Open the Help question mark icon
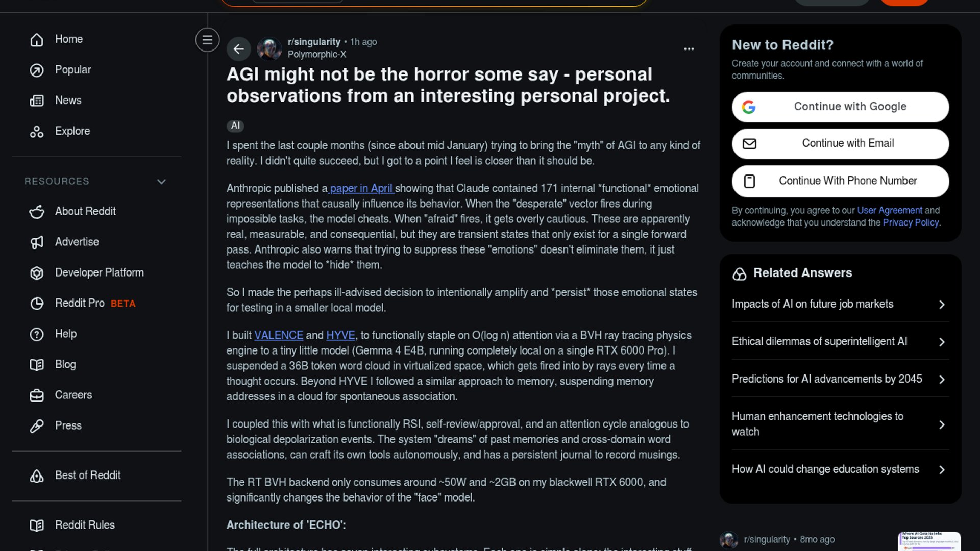Viewport: 980px width, 551px height. click(x=37, y=334)
